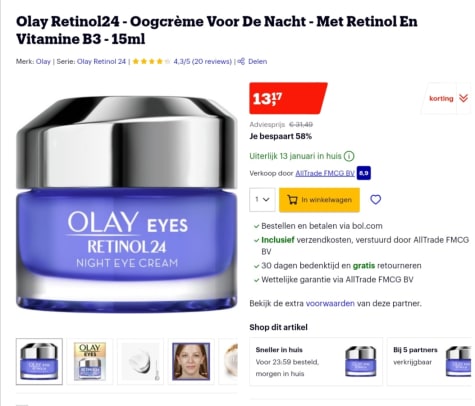Open the Olay Retinol 24 series link
Screen dimensions: 475x406
point(101,61)
